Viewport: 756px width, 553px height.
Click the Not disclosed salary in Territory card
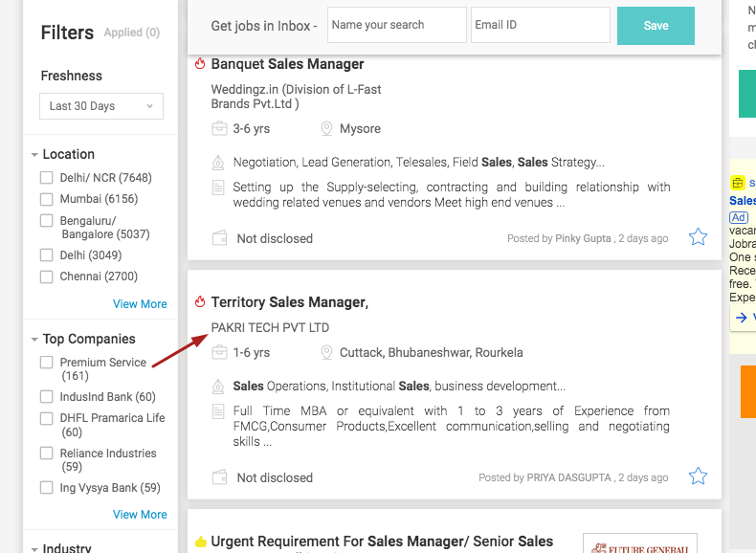tap(275, 477)
